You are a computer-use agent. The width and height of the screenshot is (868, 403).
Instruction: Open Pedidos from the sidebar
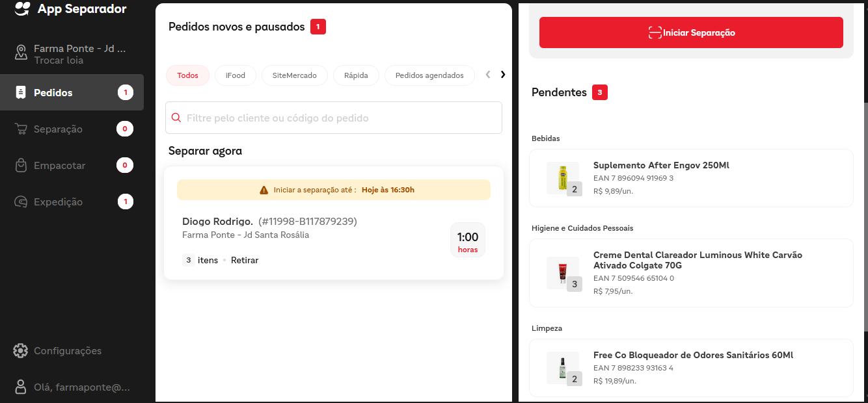[x=53, y=93]
